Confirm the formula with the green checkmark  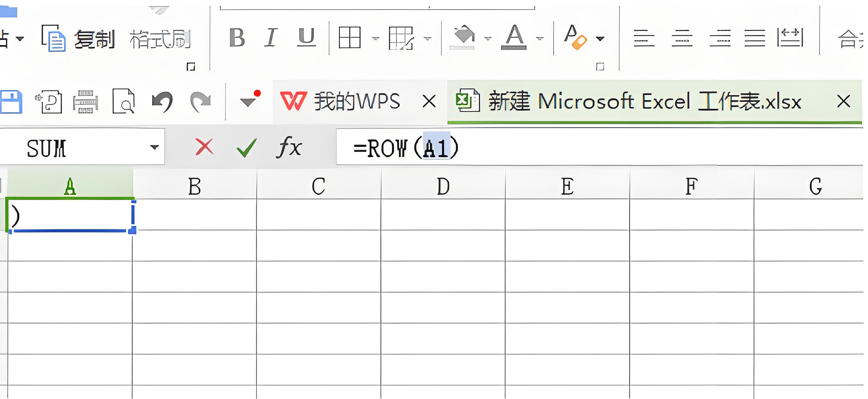tap(246, 147)
